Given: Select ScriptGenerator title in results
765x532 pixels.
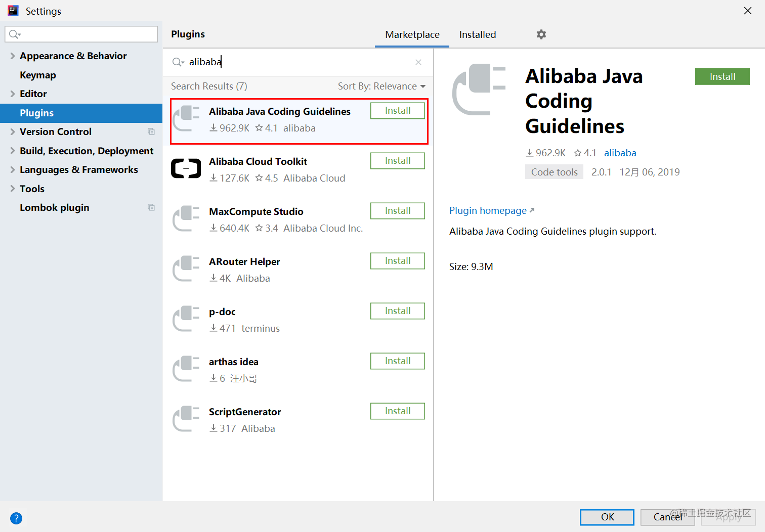Looking at the screenshot, I should coord(245,412).
